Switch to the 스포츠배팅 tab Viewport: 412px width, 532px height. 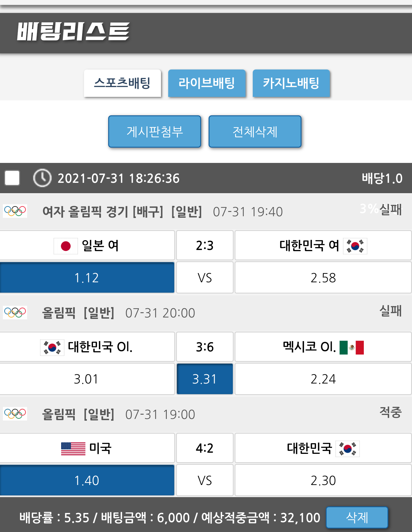[x=122, y=83]
